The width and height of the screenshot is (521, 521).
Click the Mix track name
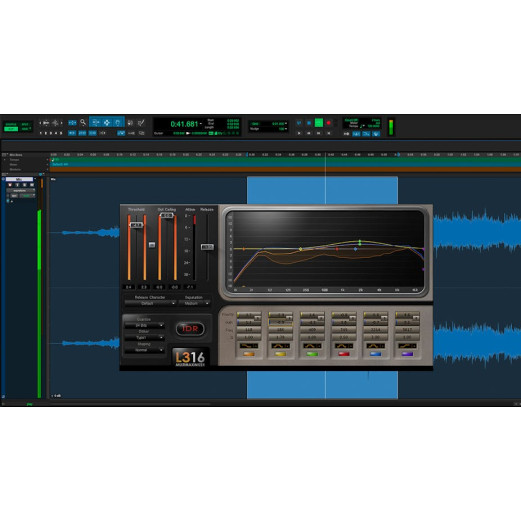pos(19,179)
